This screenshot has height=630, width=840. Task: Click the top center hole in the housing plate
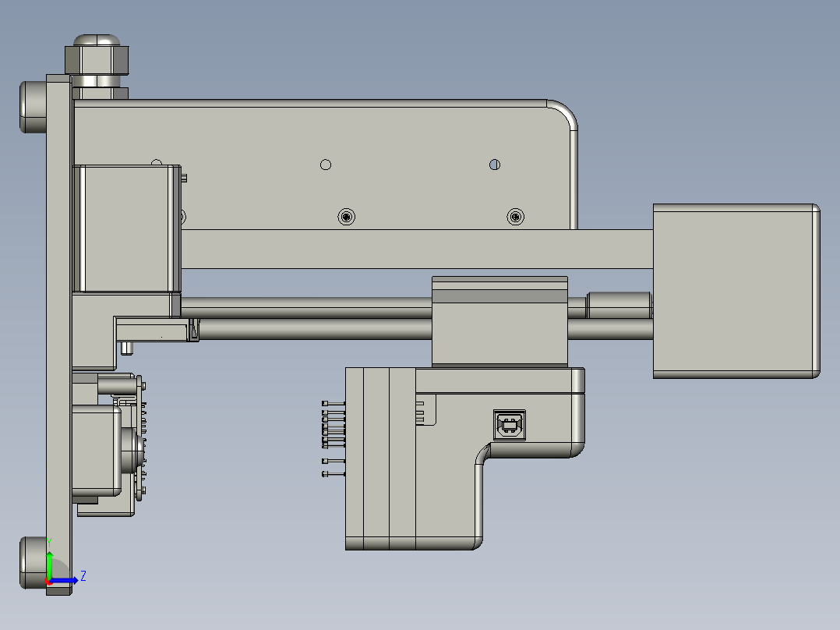point(326,165)
